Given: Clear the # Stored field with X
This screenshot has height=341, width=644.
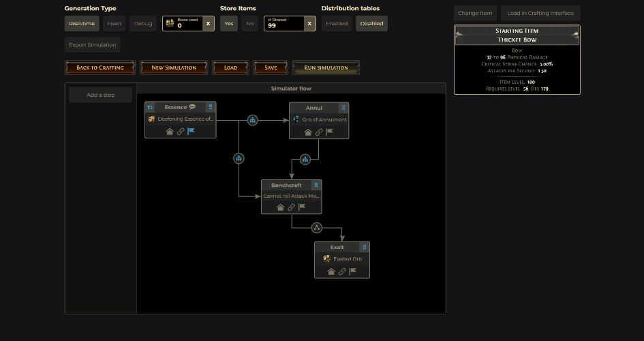Looking at the screenshot, I should [309, 23].
